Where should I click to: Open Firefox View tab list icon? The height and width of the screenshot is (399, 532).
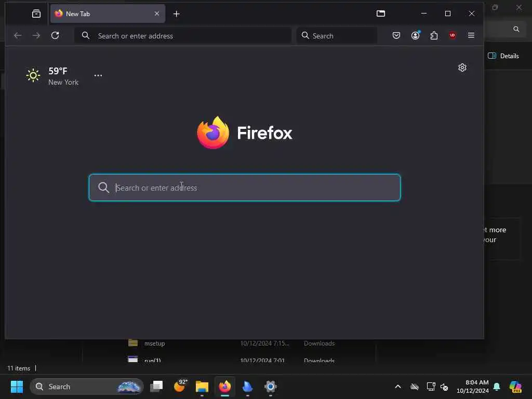pyautogui.click(x=36, y=14)
